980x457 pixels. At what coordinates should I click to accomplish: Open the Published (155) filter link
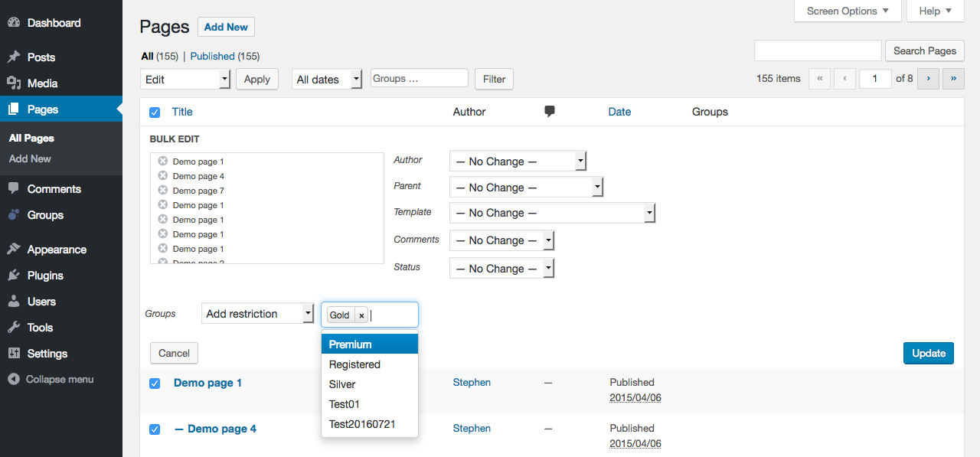[225, 56]
